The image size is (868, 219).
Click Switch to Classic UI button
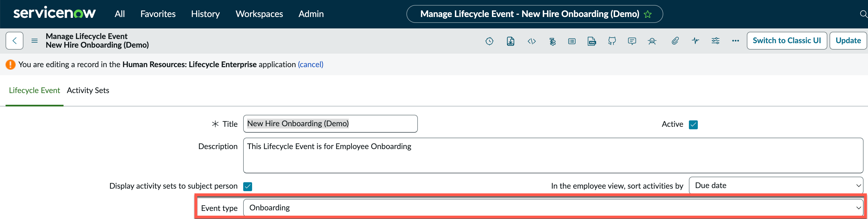tap(787, 41)
